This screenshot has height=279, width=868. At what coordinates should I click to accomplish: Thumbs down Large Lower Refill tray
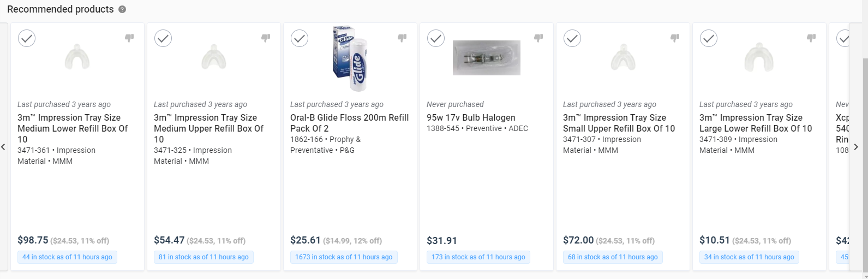click(x=811, y=38)
